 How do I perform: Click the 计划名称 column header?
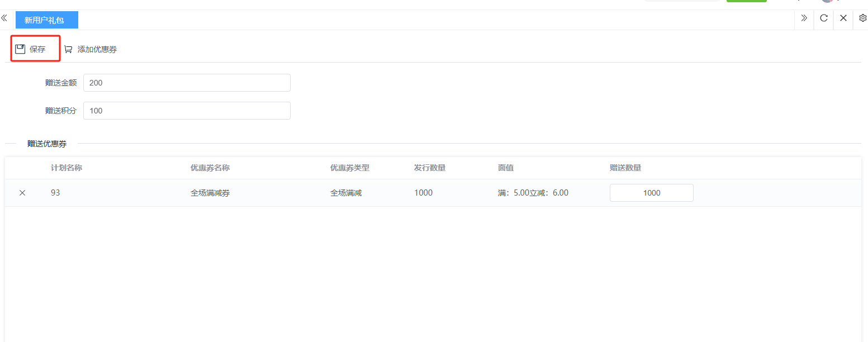(67, 168)
